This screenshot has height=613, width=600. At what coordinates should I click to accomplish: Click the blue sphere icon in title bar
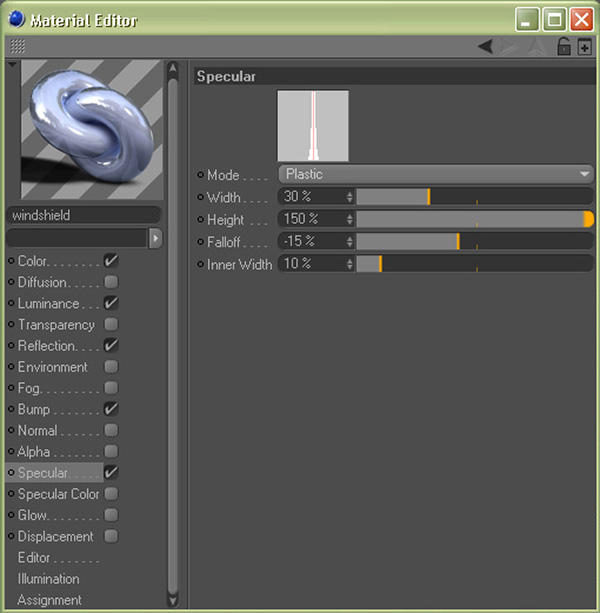pos(16,19)
